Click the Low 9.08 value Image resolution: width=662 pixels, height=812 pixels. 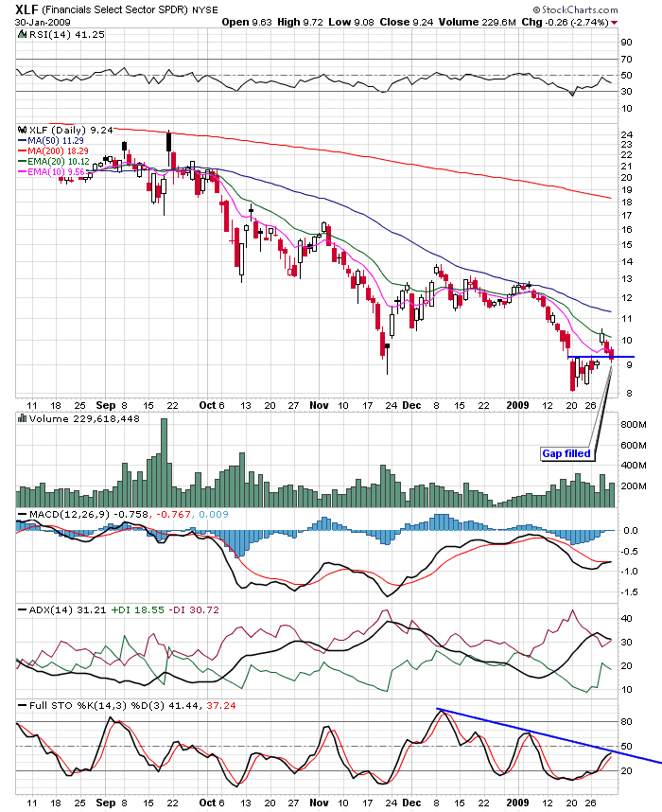[351, 23]
